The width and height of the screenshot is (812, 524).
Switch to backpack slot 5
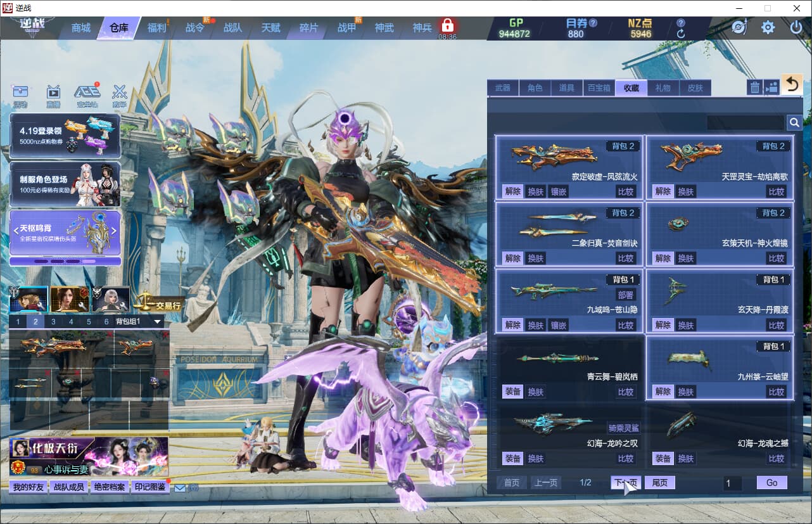(x=89, y=322)
